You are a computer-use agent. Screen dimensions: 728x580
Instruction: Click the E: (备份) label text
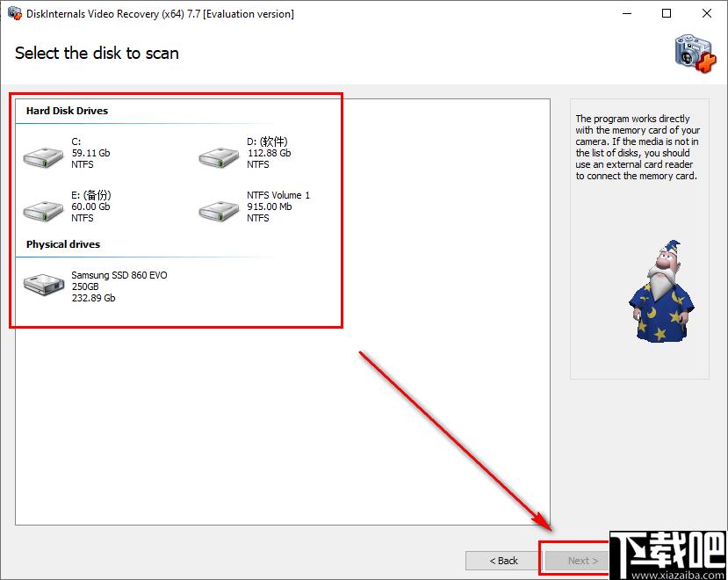click(x=91, y=195)
